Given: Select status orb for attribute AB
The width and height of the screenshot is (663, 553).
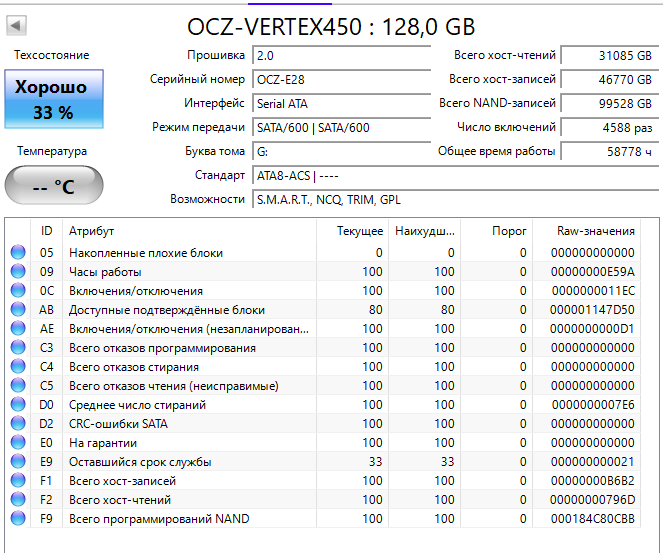Looking at the screenshot, I should (x=18, y=309).
